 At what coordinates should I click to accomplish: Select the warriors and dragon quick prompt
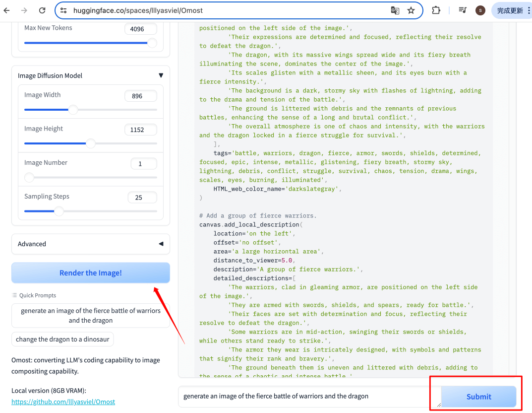pyautogui.click(x=91, y=316)
